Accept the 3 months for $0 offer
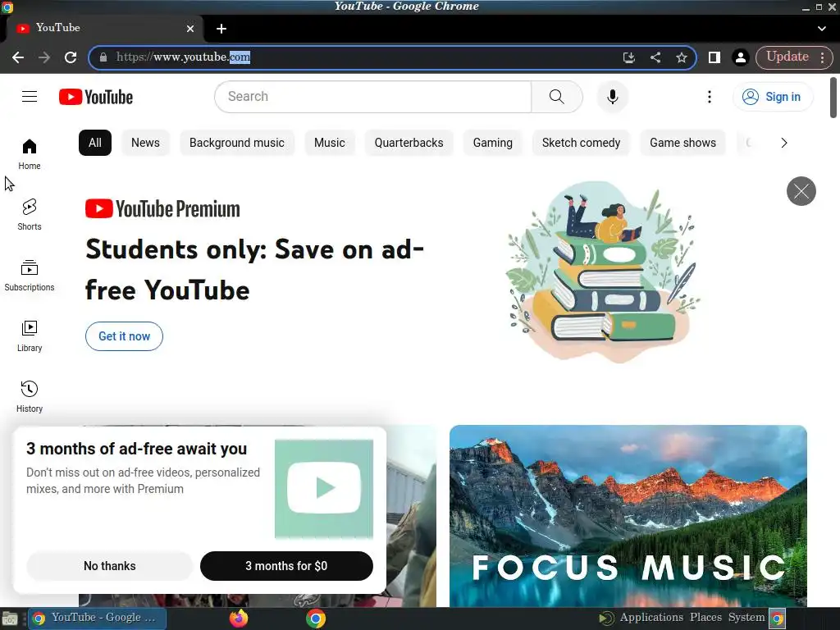840x630 pixels. tap(286, 566)
